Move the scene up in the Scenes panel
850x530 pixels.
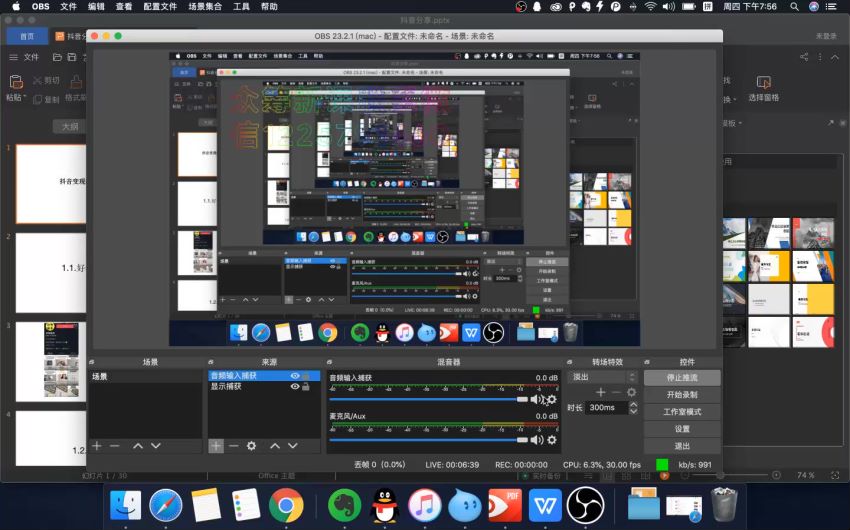(138, 445)
